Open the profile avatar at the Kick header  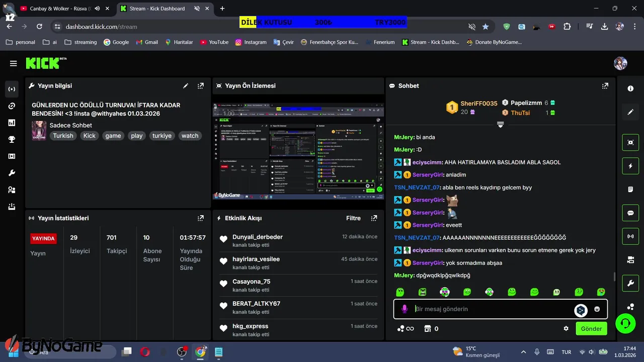[x=620, y=63]
